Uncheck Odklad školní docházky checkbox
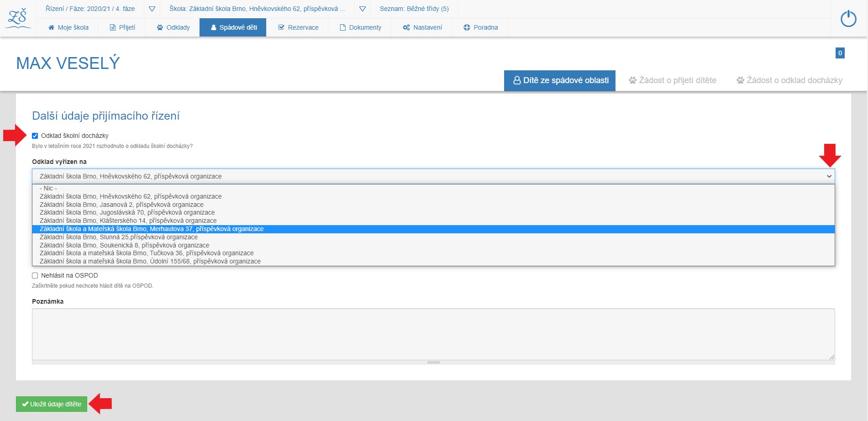868x421 pixels. (35, 136)
